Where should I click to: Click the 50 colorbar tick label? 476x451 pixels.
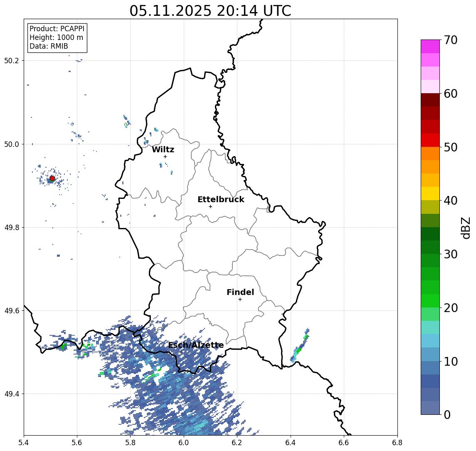point(451,147)
